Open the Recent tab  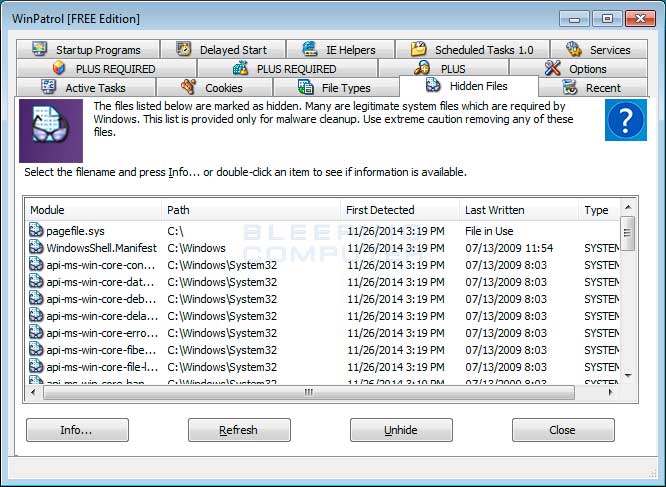coord(593,87)
